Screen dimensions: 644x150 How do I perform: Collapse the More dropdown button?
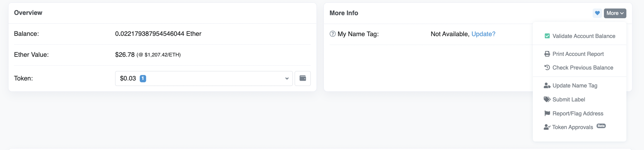(615, 13)
